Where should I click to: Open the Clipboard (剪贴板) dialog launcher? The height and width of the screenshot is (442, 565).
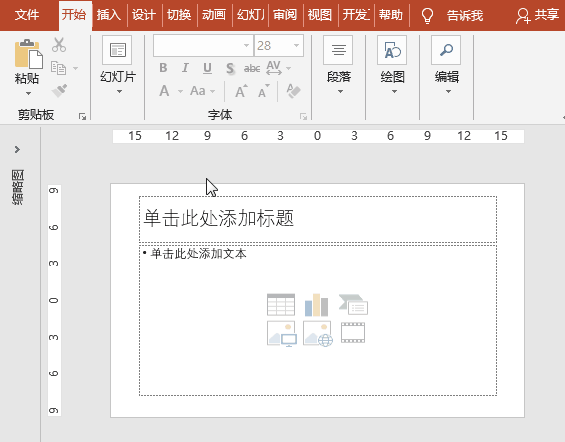[83, 116]
